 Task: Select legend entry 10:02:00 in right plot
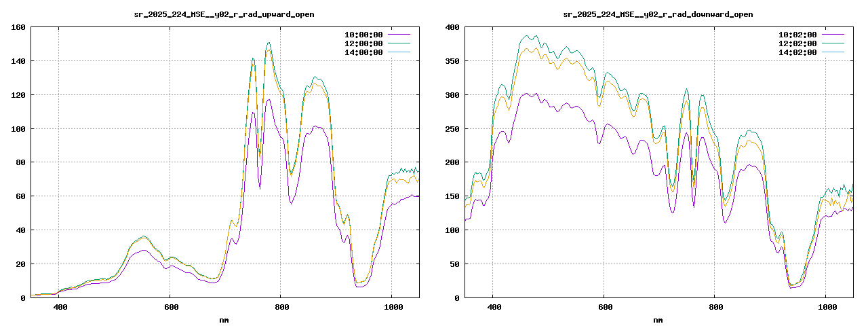(797, 35)
